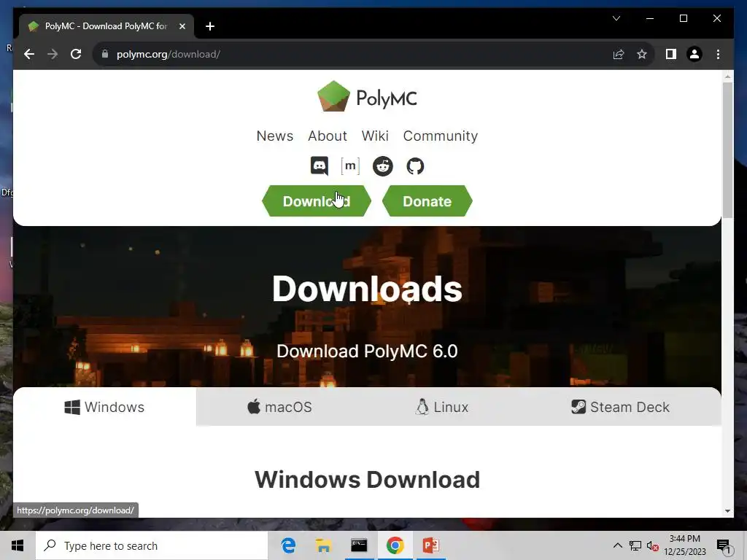Click the PolyMC browser tab title
The width and height of the screenshot is (747, 560).
point(106,26)
